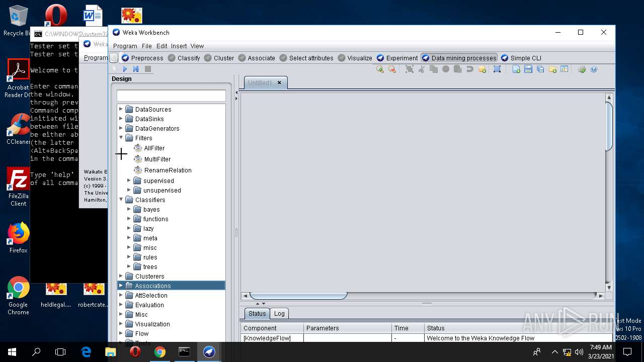Image resolution: width=644 pixels, height=362 pixels.
Task: Select the Evaluation folder row
Action: pos(171,305)
